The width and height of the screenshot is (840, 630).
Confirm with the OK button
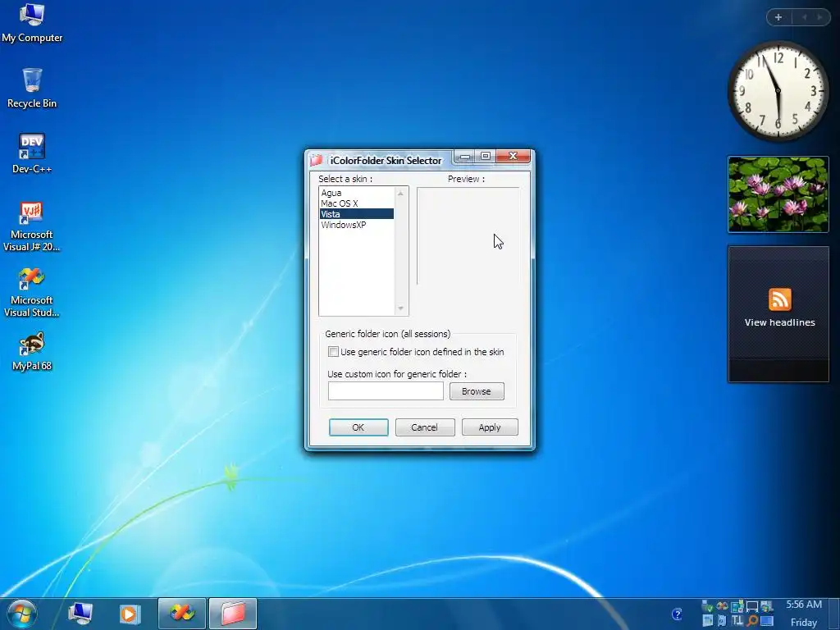click(x=358, y=427)
